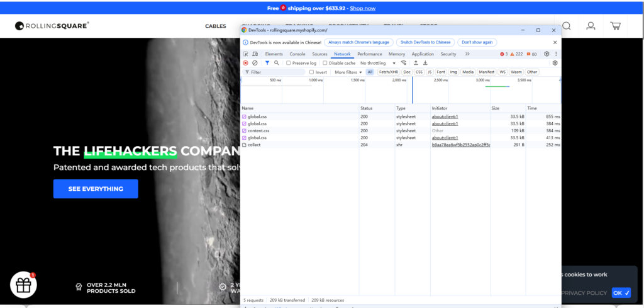Open the website search icon

[567, 26]
